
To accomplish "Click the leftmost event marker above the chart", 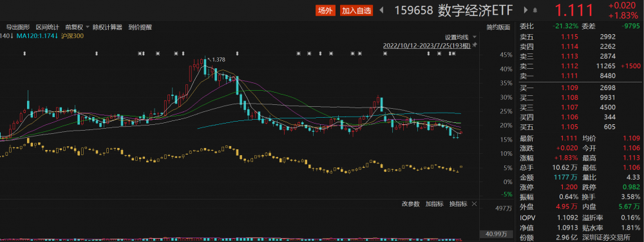I will click(x=24, y=53).
